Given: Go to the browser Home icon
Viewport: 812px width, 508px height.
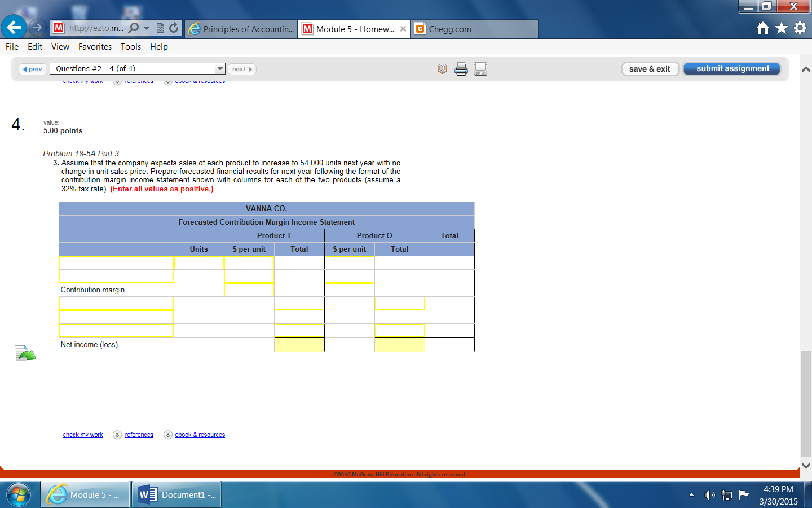Looking at the screenshot, I should point(762,27).
